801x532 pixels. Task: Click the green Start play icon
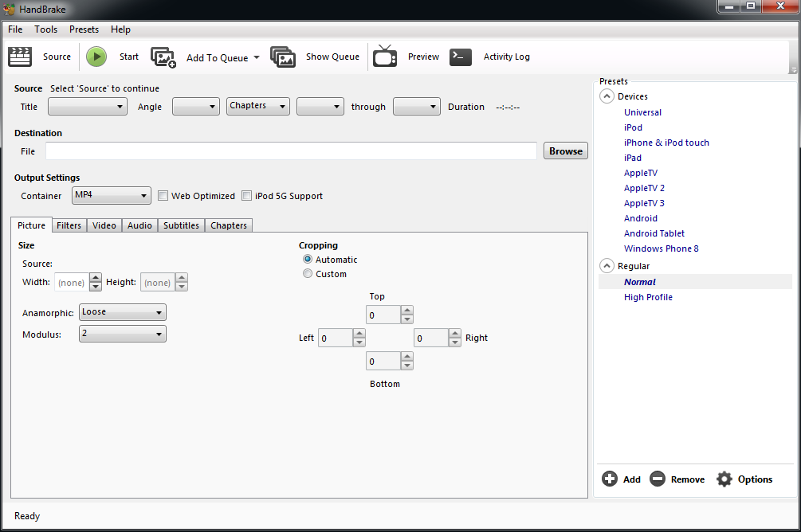96,57
